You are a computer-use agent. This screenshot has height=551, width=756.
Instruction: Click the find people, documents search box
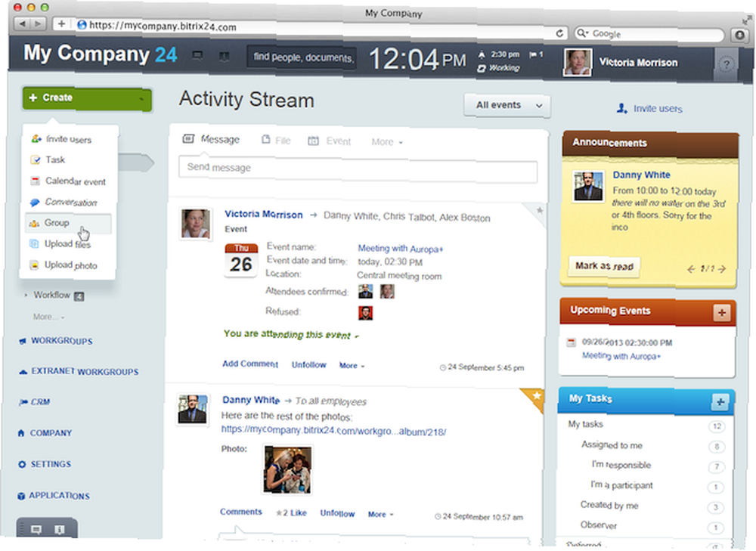302,58
